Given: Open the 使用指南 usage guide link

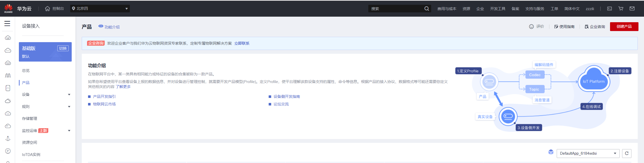Looking at the screenshot, I should (x=564, y=26).
